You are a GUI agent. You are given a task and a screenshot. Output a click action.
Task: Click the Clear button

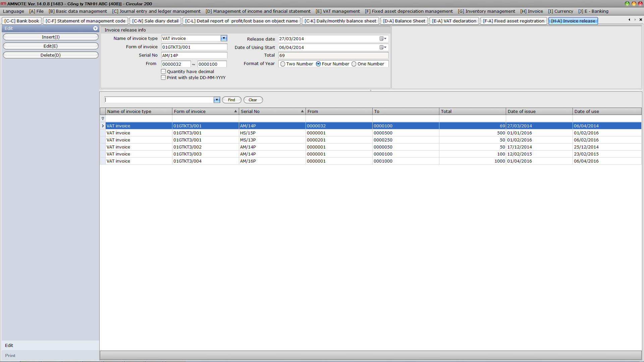pyautogui.click(x=253, y=100)
